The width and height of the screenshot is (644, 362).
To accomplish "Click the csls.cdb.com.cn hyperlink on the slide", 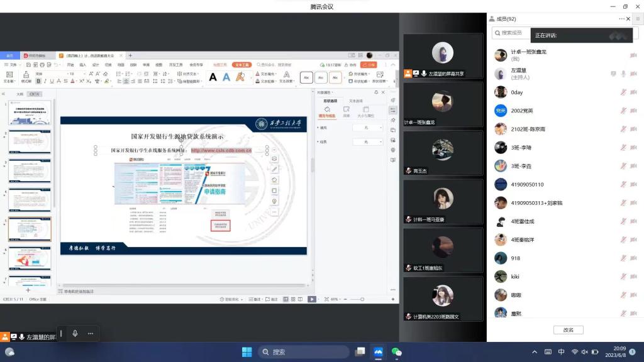I will (221, 151).
